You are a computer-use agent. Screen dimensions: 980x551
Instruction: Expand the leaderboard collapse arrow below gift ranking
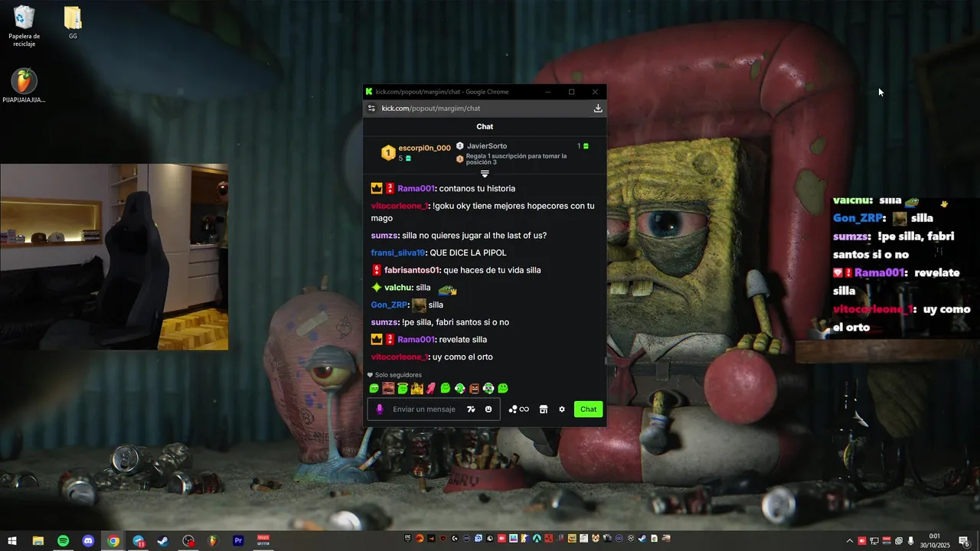[x=485, y=174]
